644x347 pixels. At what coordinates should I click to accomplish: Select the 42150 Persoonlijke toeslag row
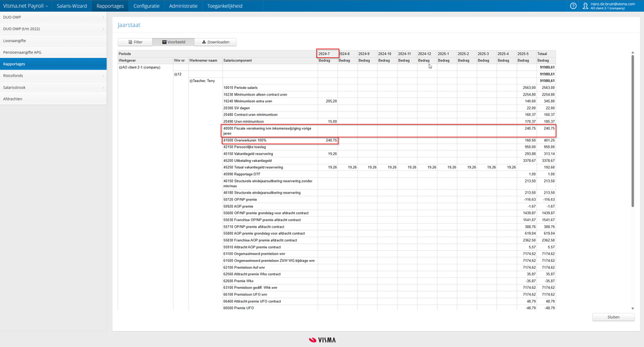(389, 147)
